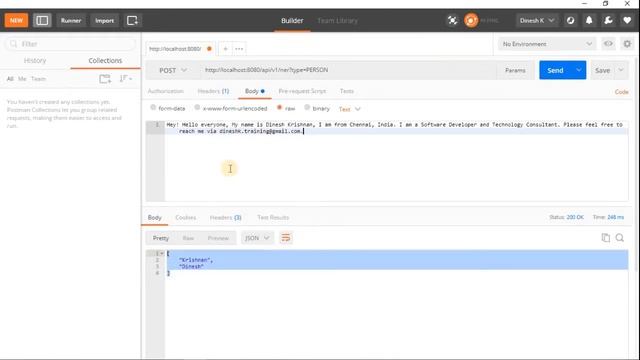The image size is (640, 360).
Task: Switch to the Team Library tab
Action: tap(337, 20)
